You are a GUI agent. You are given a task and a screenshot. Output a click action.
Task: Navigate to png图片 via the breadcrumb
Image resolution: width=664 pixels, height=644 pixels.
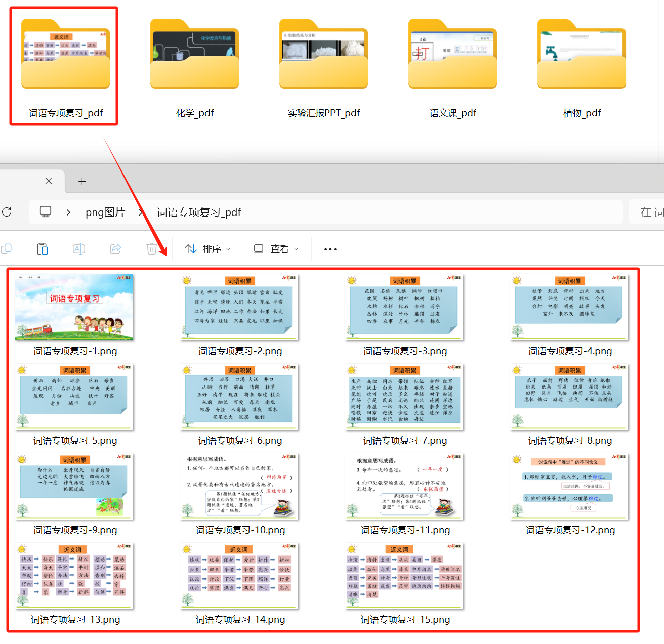[x=105, y=212]
